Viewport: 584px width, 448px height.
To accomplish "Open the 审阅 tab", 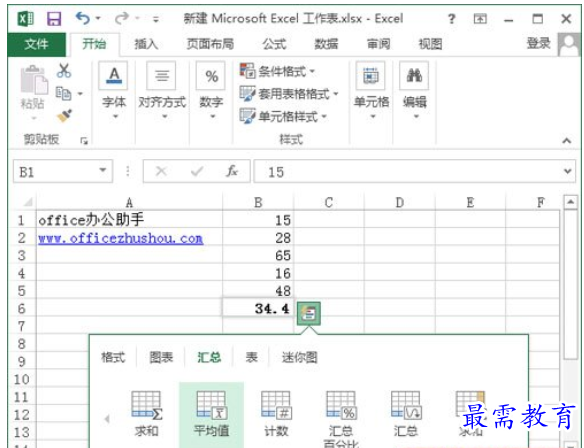I will tap(379, 44).
